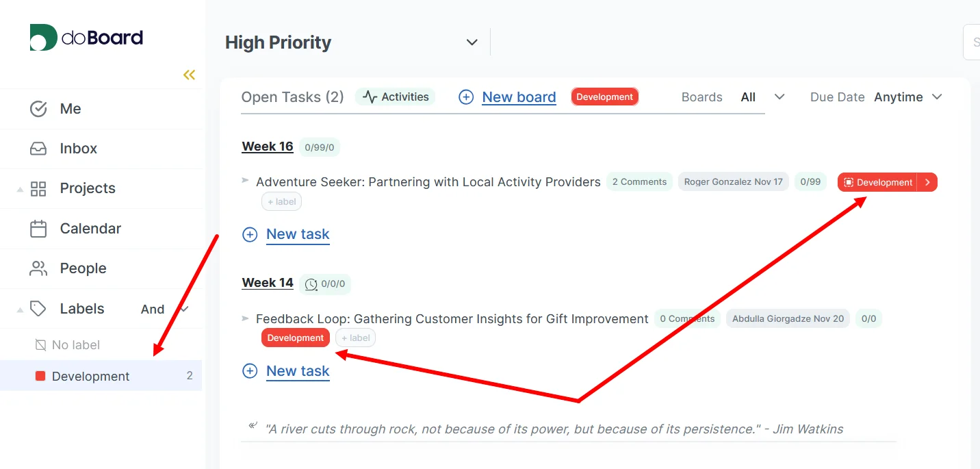980x469 pixels.
Task: Click the arrow on Development status button
Action: [x=927, y=182]
